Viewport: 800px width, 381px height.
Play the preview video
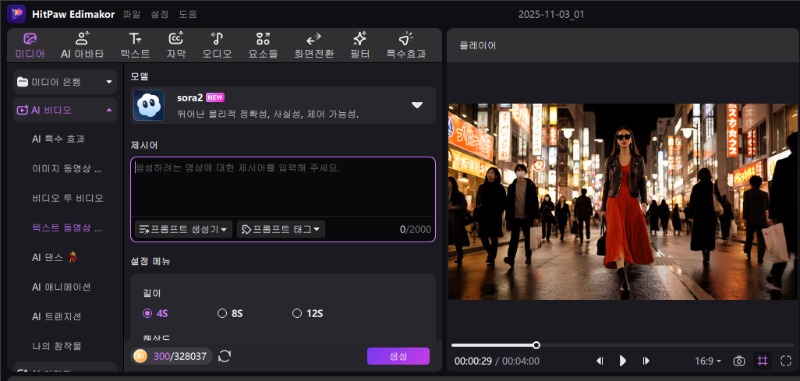point(623,361)
